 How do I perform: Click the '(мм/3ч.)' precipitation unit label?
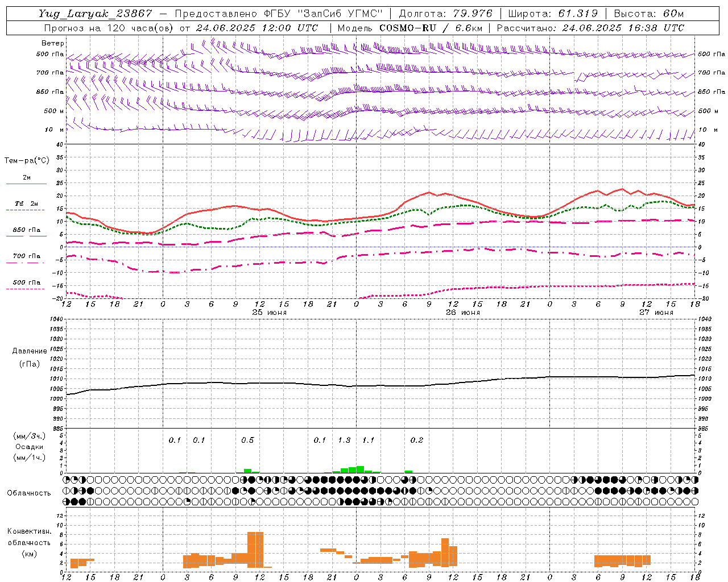click(x=29, y=436)
